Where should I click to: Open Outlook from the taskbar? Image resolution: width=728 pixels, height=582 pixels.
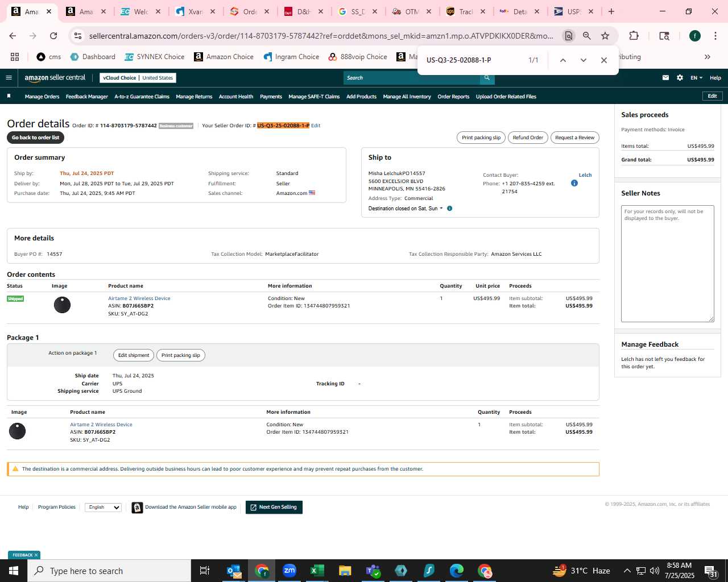(234, 571)
